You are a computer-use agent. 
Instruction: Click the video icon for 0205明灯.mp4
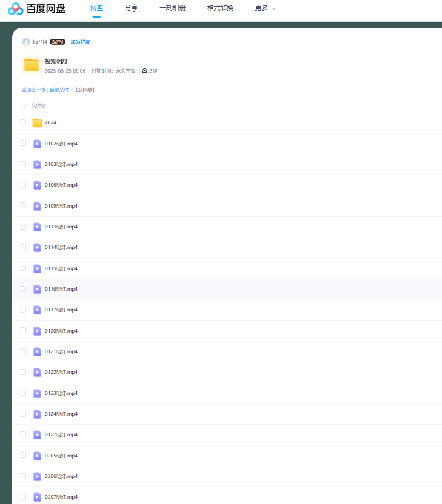click(x=37, y=456)
